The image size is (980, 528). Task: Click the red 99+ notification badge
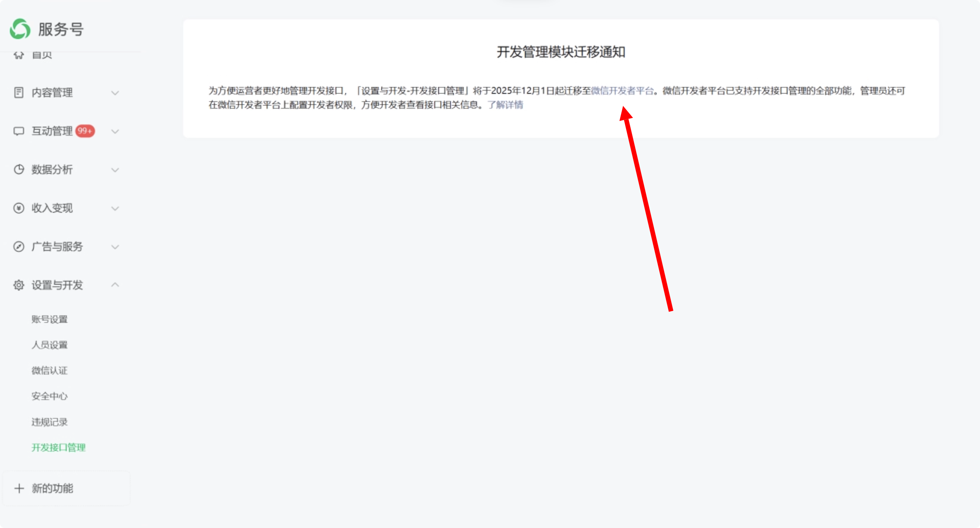85,131
